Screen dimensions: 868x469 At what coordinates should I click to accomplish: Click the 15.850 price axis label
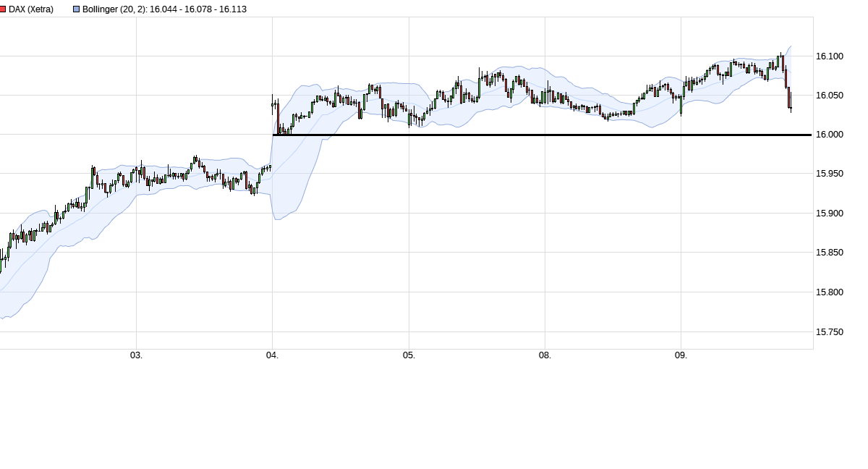830,253
